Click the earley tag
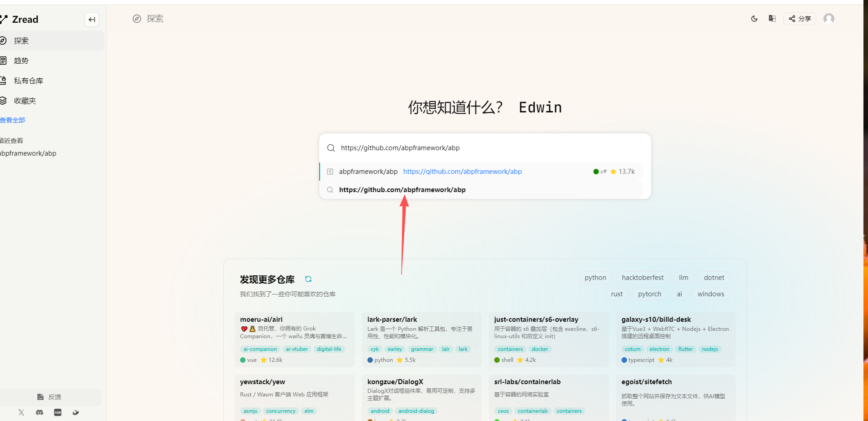The image size is (868, 421). 395,349
